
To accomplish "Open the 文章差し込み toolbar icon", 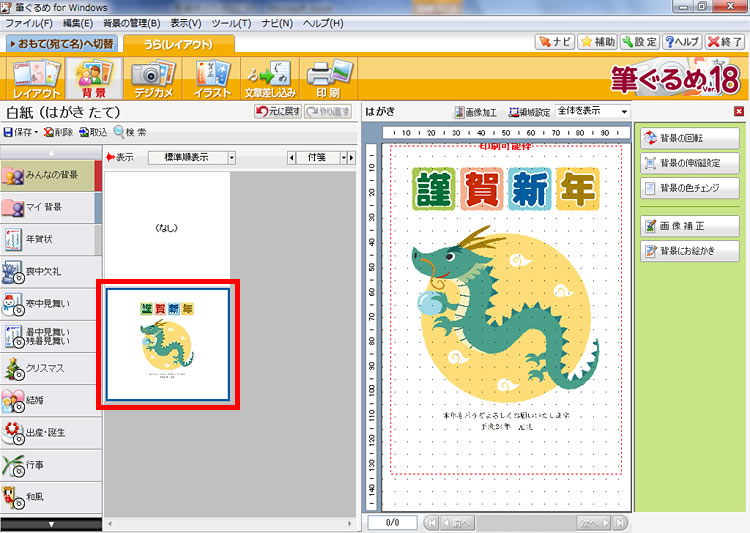I will [x=270, y=78].
